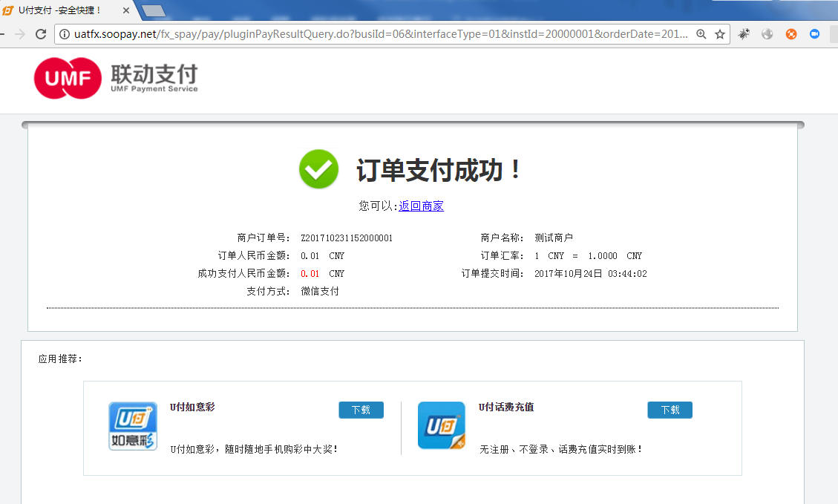Click the U付话费充值 app icon
This screenshot has width=838, height=504.
pyautogui.click(x=442, y=427)
